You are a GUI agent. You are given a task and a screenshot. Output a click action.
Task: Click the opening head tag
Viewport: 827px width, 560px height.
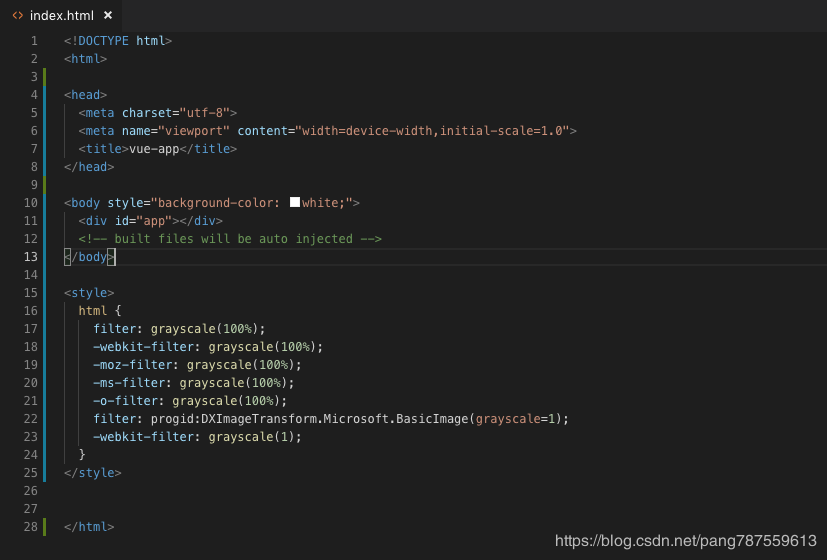click(x=85, y=95)
